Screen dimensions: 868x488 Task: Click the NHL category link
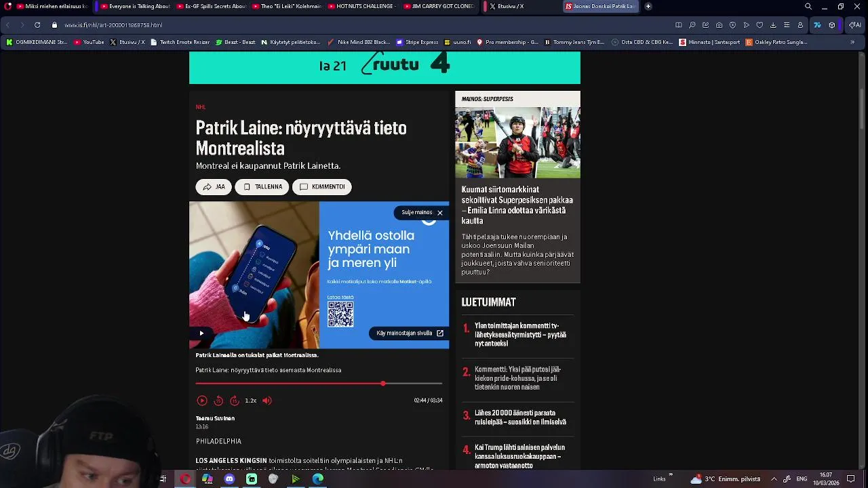[201, 107]
